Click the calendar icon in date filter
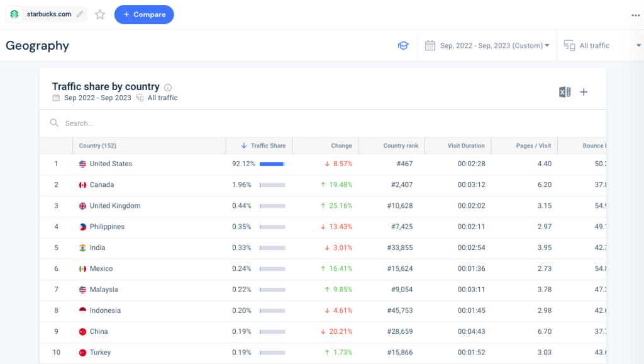This screenshot has width=644, height=364. point(431,45)
